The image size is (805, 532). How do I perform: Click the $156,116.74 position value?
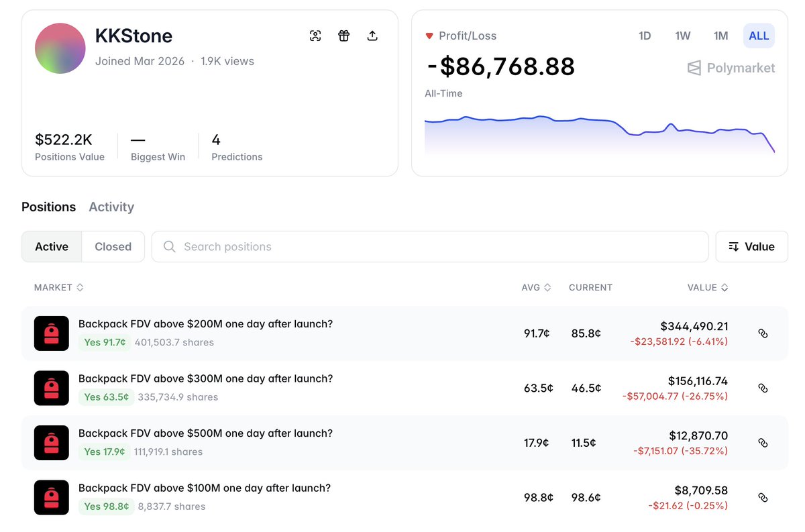(x=698, y=381)
